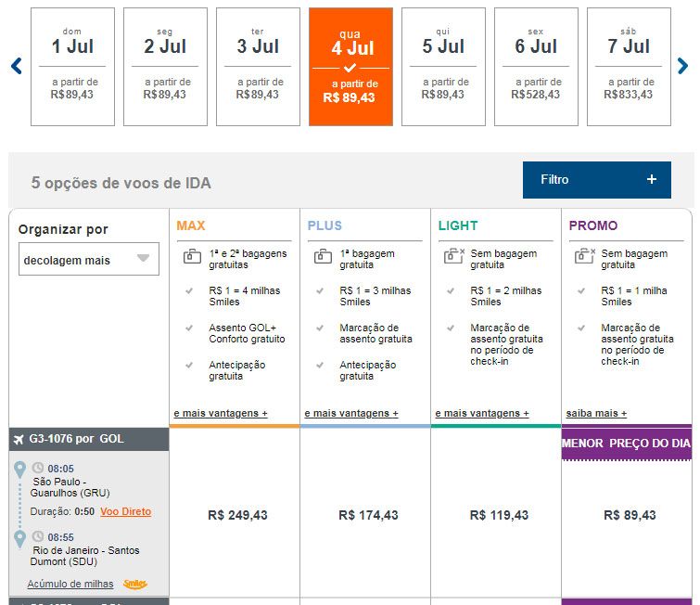This screenshot has height=605, width=700.
Task: Select the sáb 7 Jul date card
Action: click(629, 67)
